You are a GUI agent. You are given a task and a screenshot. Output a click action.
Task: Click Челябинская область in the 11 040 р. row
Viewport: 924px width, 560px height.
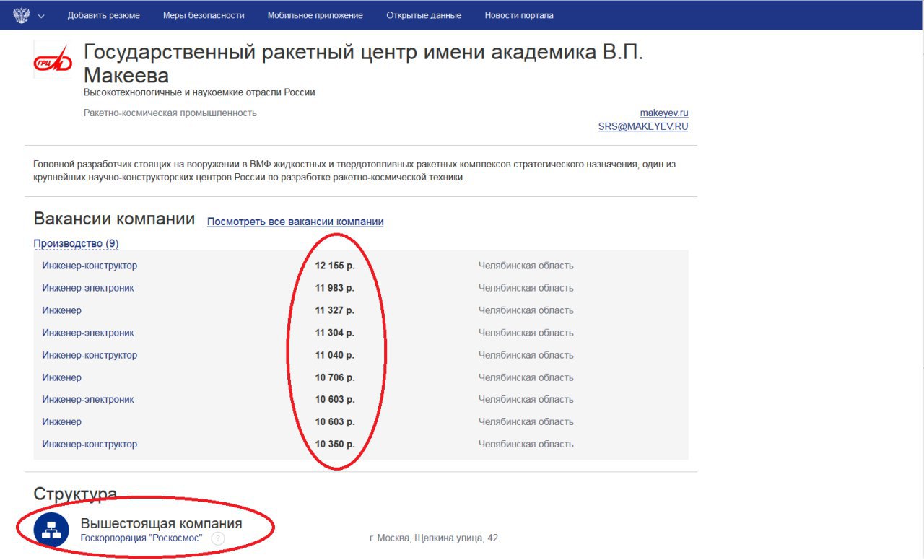[x=526, y=355]
